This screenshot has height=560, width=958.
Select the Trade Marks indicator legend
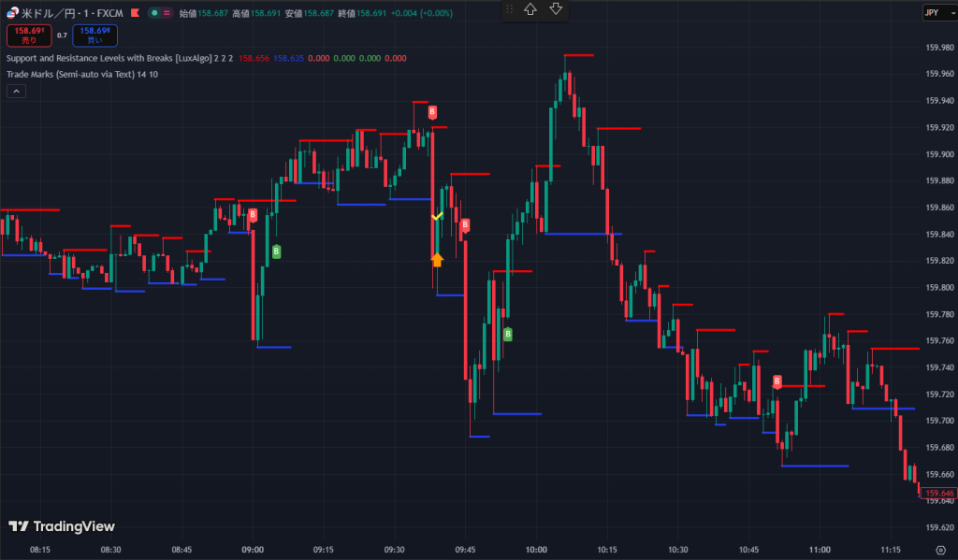click(x=70, y=74)
